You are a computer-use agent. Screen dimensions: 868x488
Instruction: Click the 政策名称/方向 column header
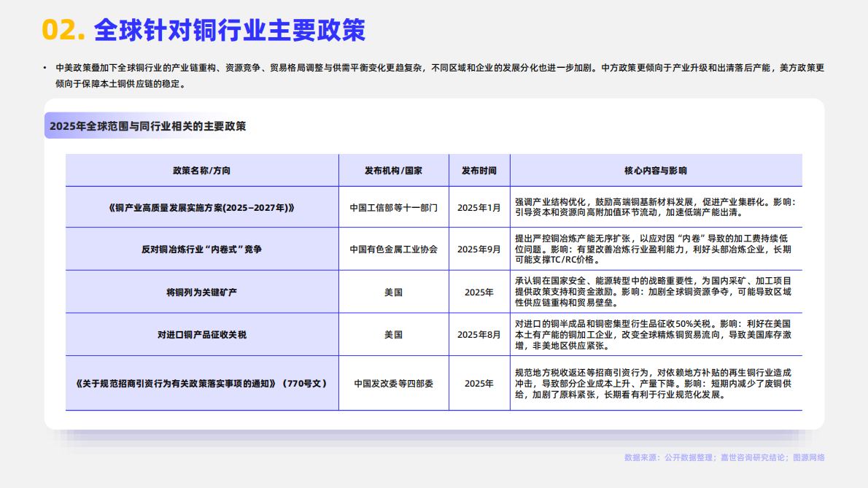pos(202,171)
